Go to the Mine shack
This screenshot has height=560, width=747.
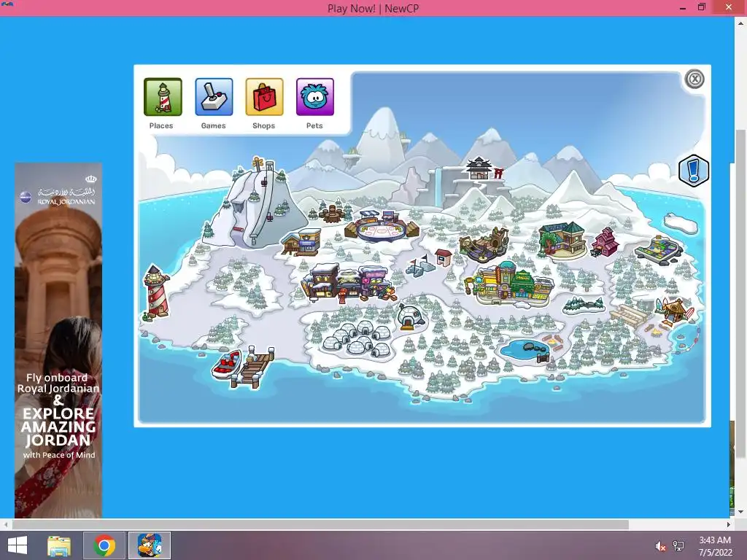tap(444, 257)
